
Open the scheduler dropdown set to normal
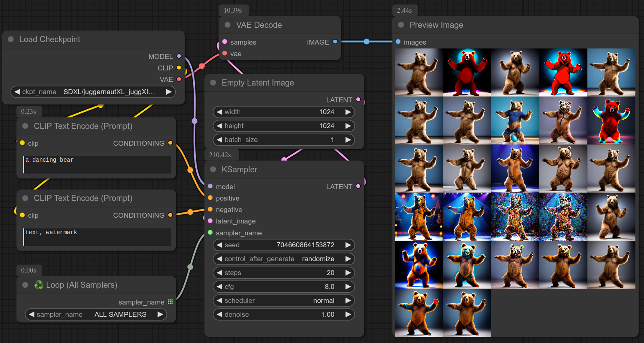pos(283,300)
